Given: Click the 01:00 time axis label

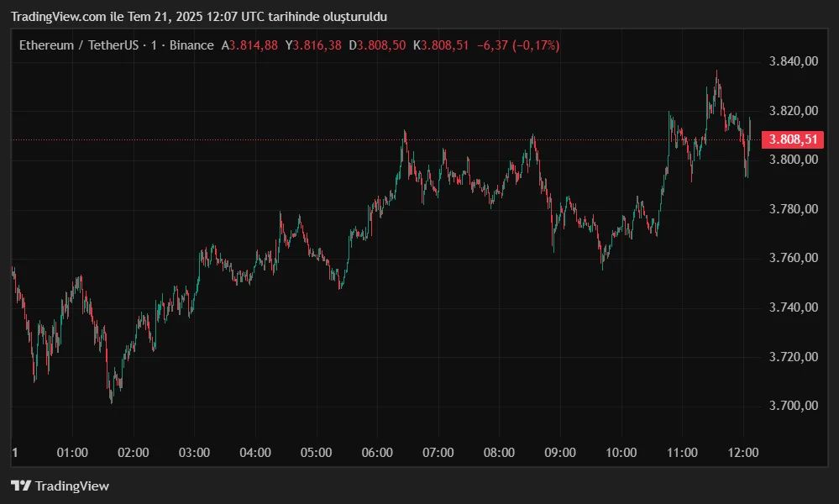Looking at the screenshot, I should [x=72, y=453].
